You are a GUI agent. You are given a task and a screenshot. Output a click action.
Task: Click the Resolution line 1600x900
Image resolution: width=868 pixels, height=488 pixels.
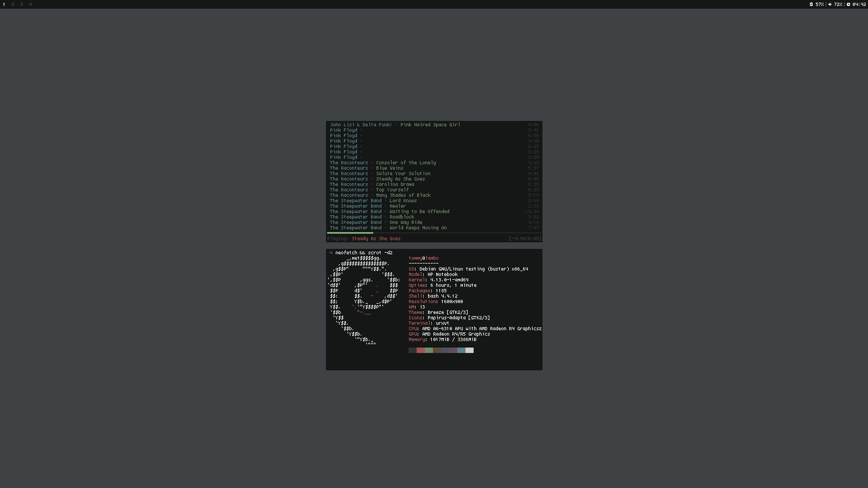436,301
